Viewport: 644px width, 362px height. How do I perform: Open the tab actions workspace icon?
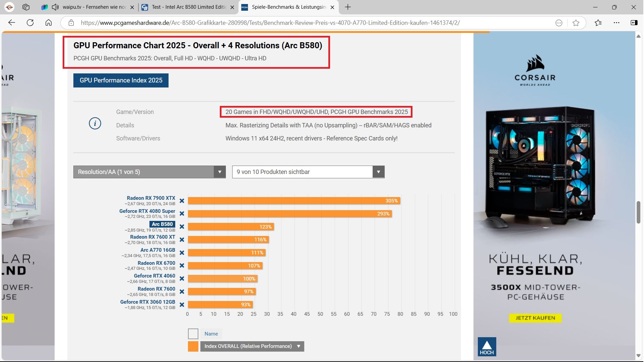26,7
